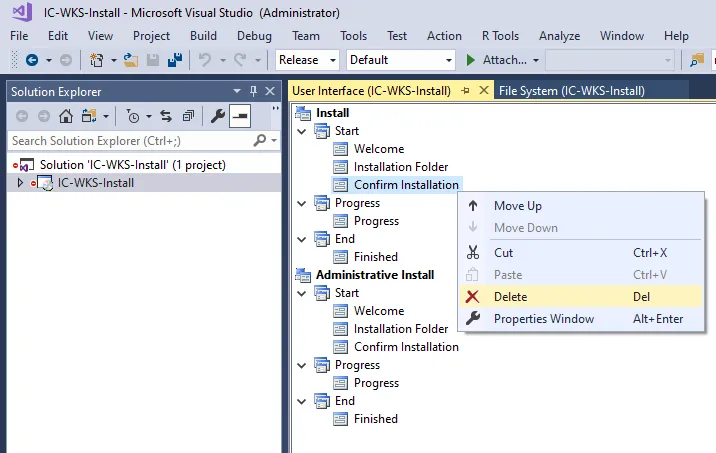Open the R Tools menu
716x453 pixels.
(500, 36)
